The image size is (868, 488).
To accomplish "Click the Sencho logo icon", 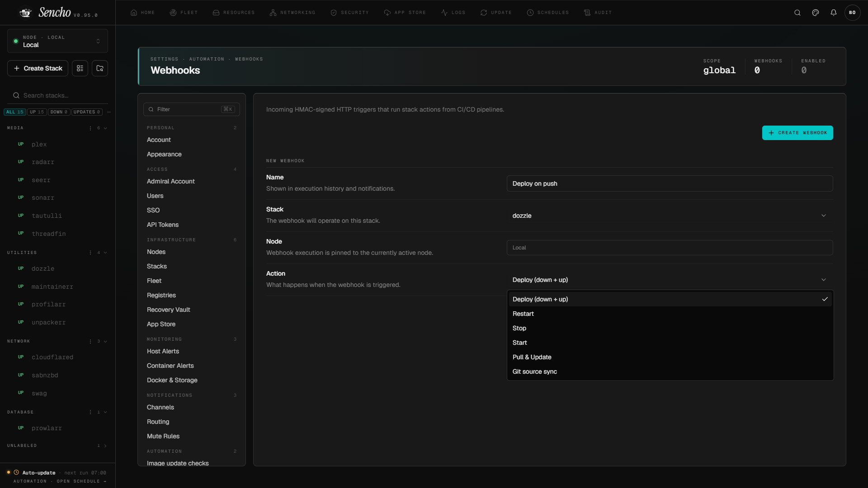I will (25, 13).
